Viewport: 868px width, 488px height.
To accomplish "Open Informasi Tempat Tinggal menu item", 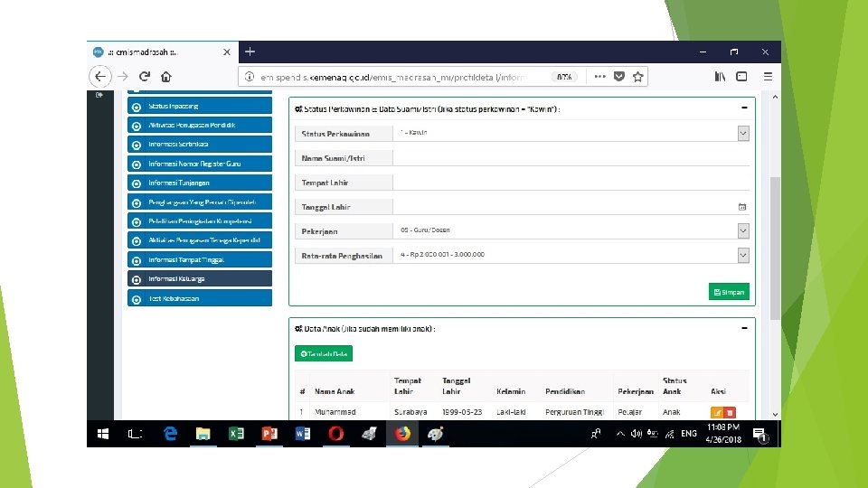I will [x=200, y=259].
